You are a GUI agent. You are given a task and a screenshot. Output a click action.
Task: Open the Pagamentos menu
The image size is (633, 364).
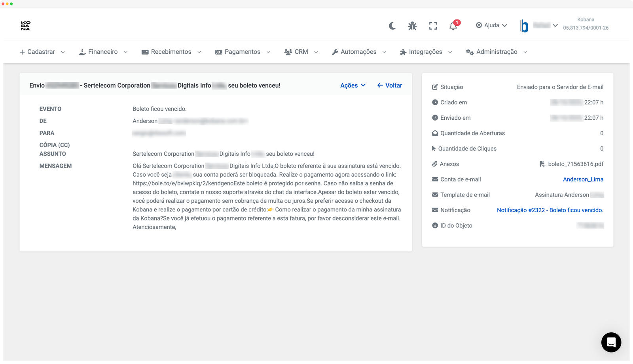pos(242,51)
